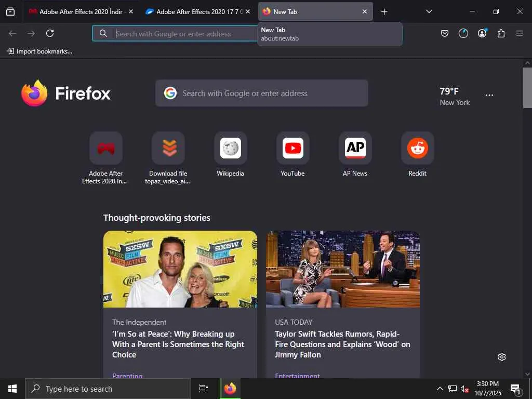Image resolution: width=532 pixels, height=399 pixels.
Task: Open Windows Task View
Action: pos(204,389)
